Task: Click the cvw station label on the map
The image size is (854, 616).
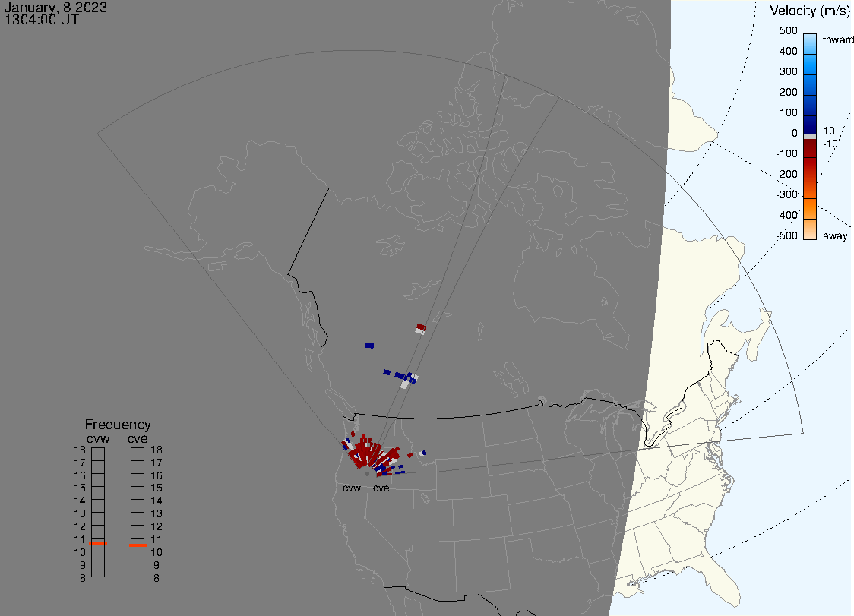Action: (352, 488)
